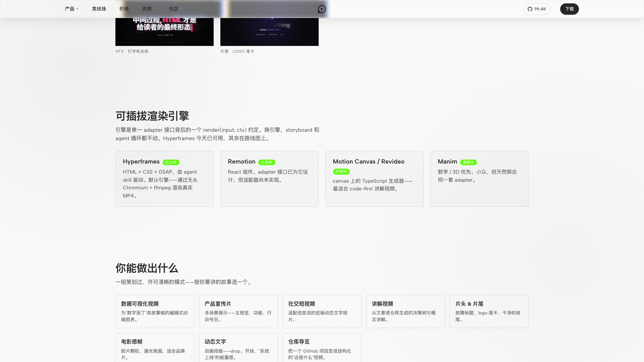Image resolution: width=644 pixels, height=362 pixels.
Task: Click the 已上线 badge on Hyperframes
Action: coord(171,162)
